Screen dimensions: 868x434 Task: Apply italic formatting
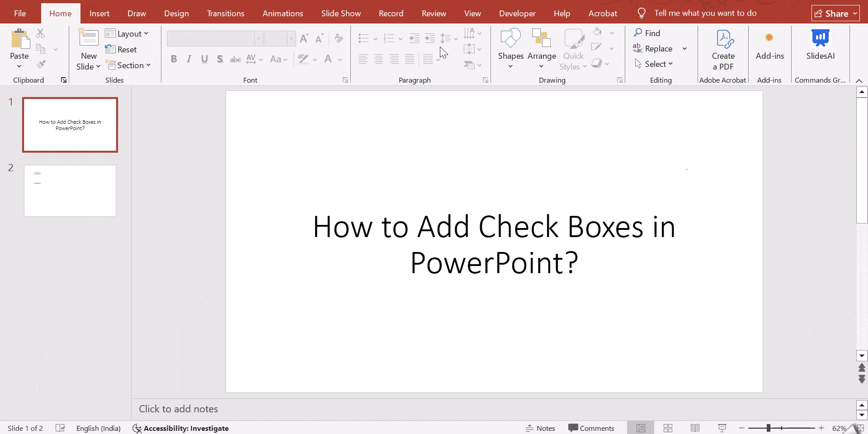(x=189, y=59)
